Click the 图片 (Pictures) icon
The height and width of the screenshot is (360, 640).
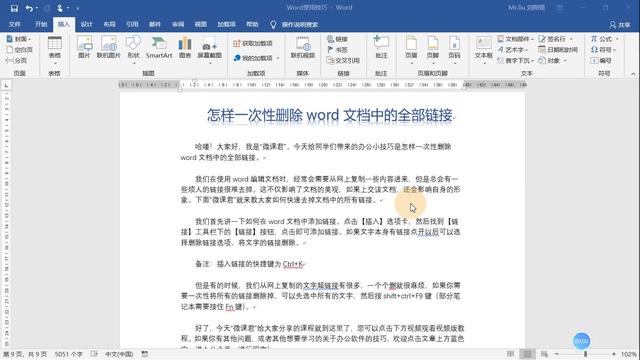[84, 47]
